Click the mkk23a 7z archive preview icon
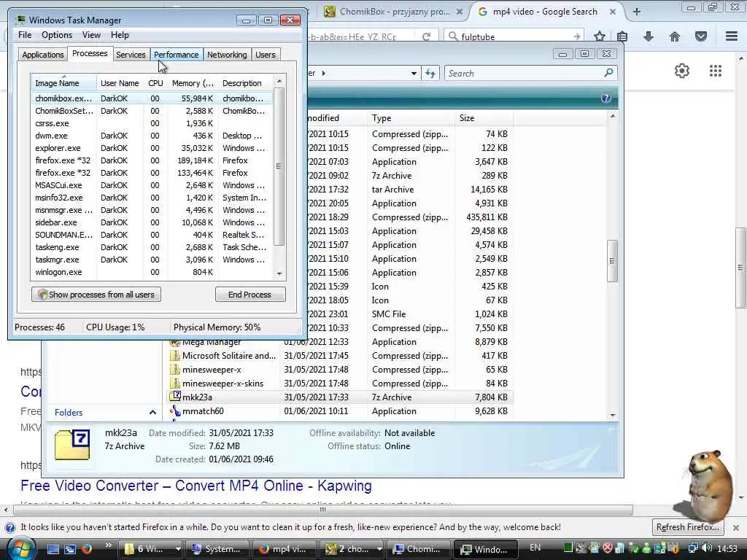This screenshot has height=560, width=747. pos(72,446)
